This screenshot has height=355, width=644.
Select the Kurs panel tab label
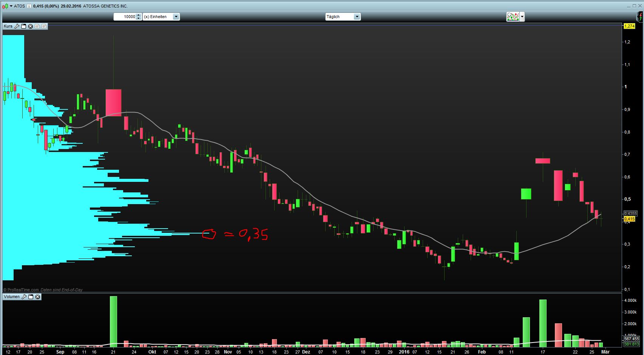tap(8, 26)
